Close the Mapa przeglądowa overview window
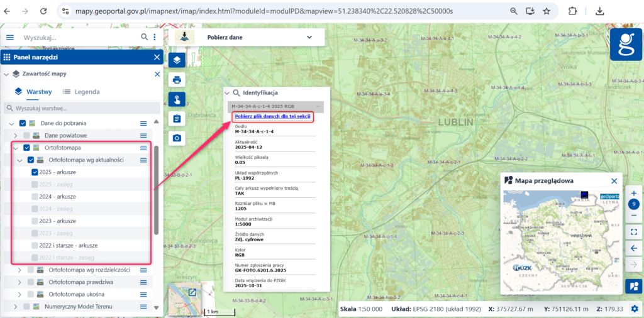 [x=614, y=180]
